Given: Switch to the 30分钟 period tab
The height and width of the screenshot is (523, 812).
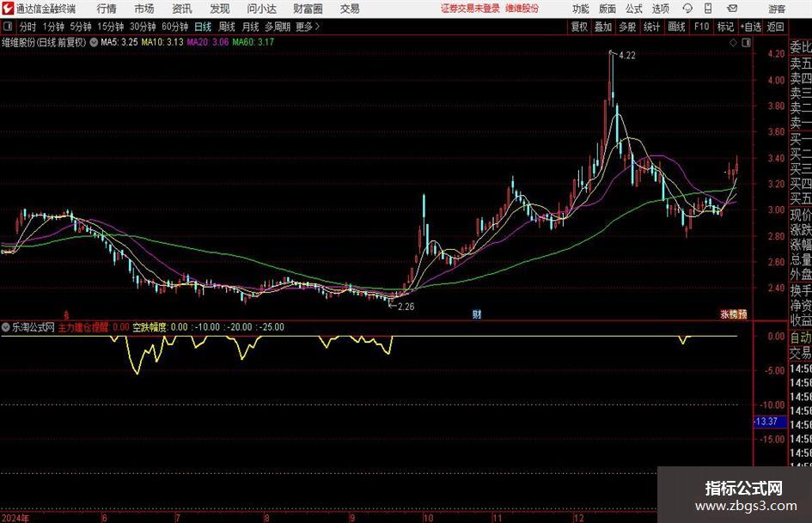Looking at the screenshot, I should tap(143, 27).
